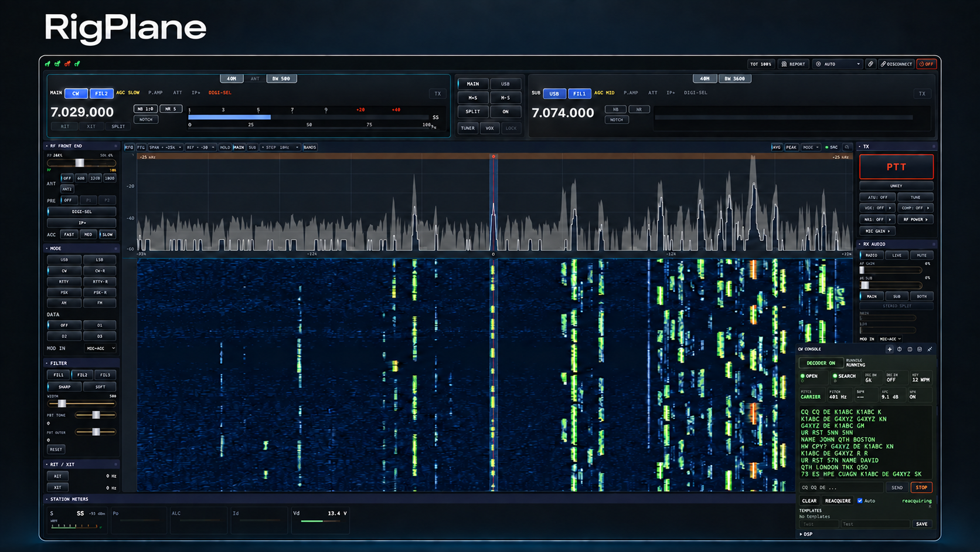
Task: Toggle DECODER ON in CW Console
Action: [821, 363]
